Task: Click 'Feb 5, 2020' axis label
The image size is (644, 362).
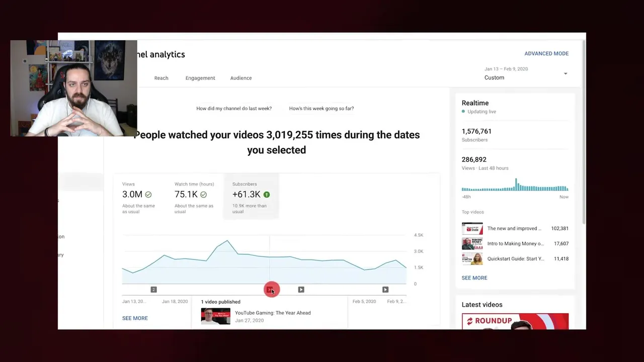Action: (364, 301)
